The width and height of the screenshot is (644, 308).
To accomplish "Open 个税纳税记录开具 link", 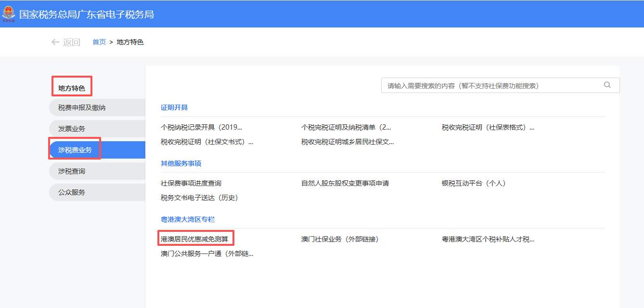I will coord(201,128).
